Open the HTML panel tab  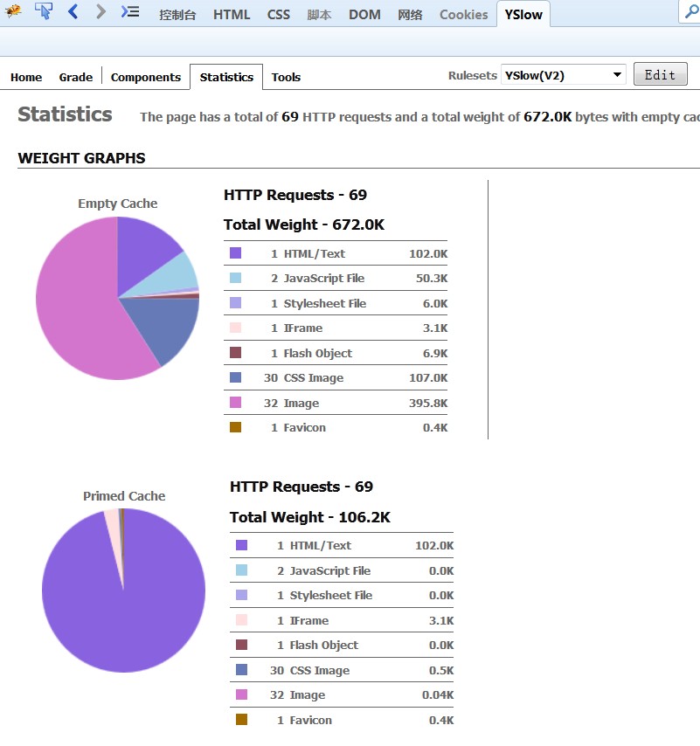tap(232, 15)
